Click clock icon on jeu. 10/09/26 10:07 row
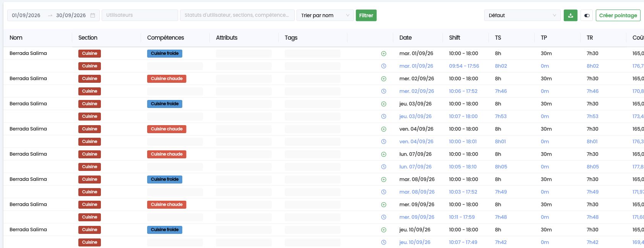The height and width of the screenshot is (248, 644). tap(384, 243)
